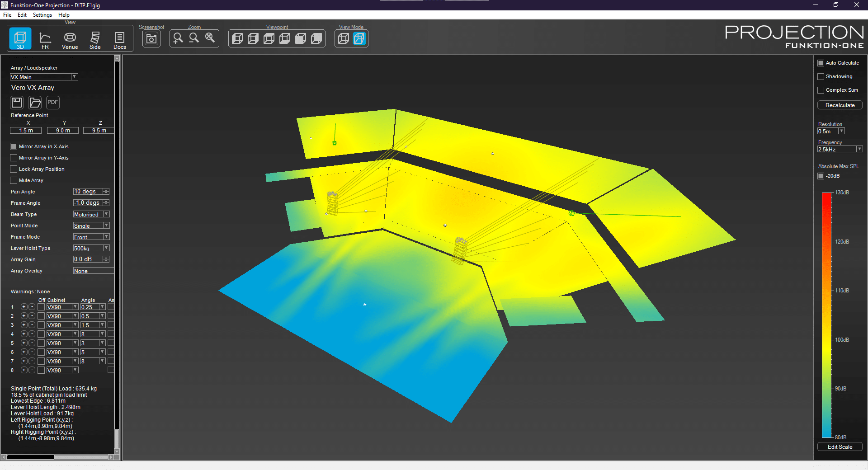Open the File menu
Image resolution: width=868 pixels, height=470 pixels.
7,15
